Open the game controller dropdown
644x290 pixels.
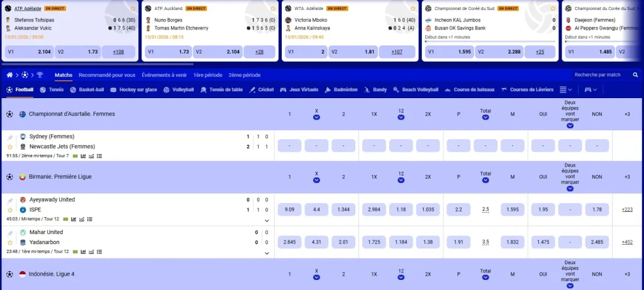pyautogui.click(x=591, y=89)
